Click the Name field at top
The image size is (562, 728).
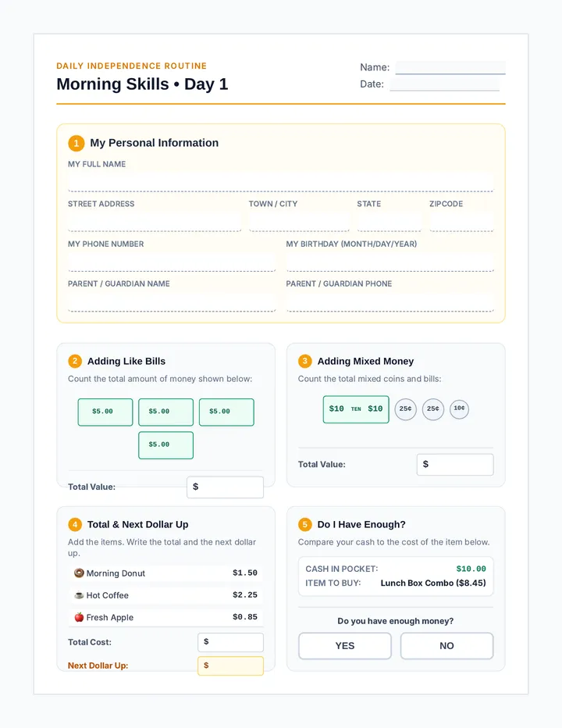(450, 68)
